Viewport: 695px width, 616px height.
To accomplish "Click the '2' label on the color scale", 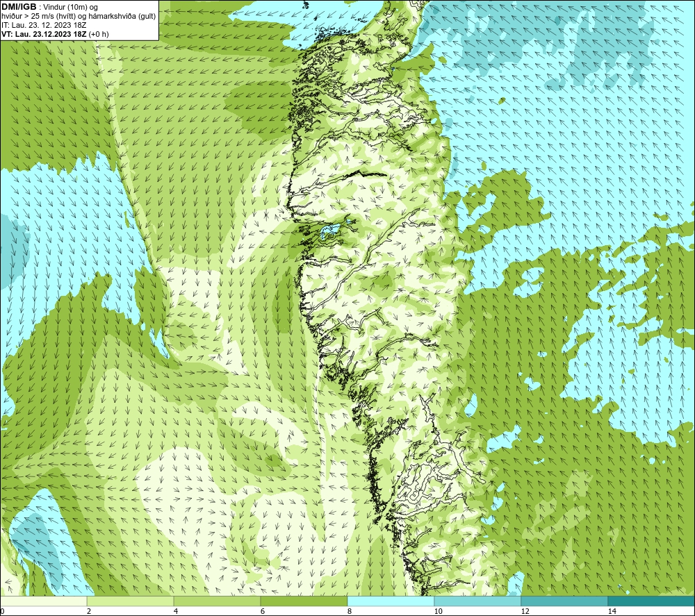I will [x=89, y=611].
